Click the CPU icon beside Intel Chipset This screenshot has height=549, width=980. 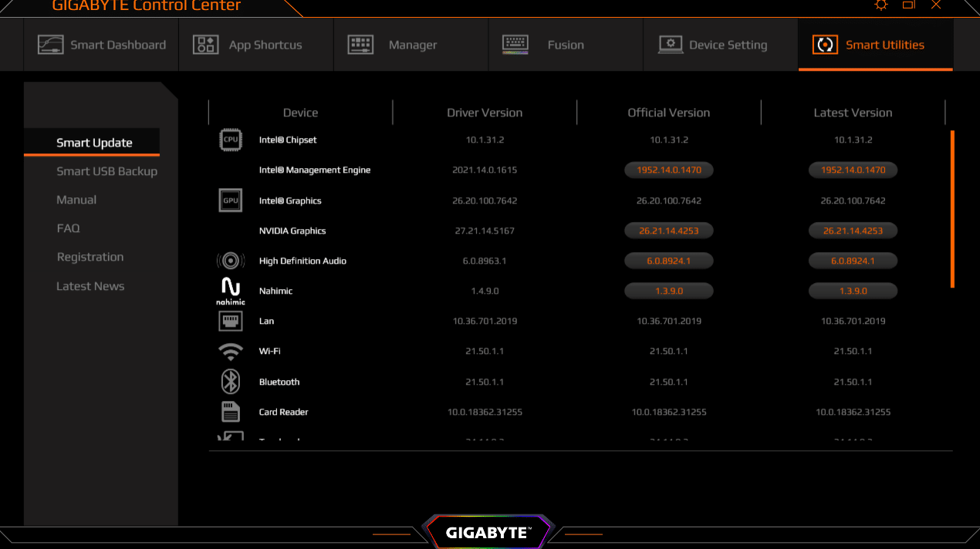231,140
